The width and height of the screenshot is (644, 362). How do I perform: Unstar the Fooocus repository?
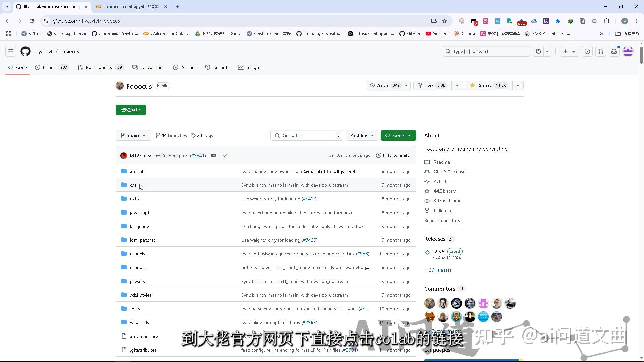(488, 85)
